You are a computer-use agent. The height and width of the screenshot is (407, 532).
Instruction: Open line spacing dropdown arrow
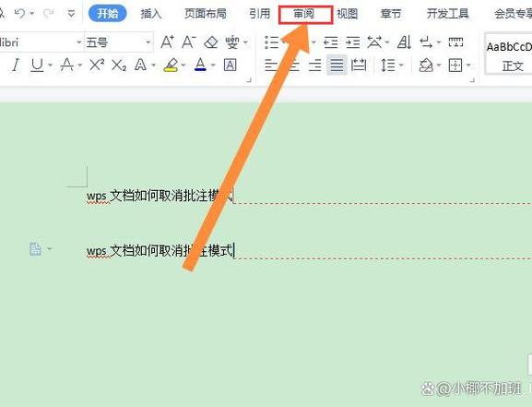[401, 65]
